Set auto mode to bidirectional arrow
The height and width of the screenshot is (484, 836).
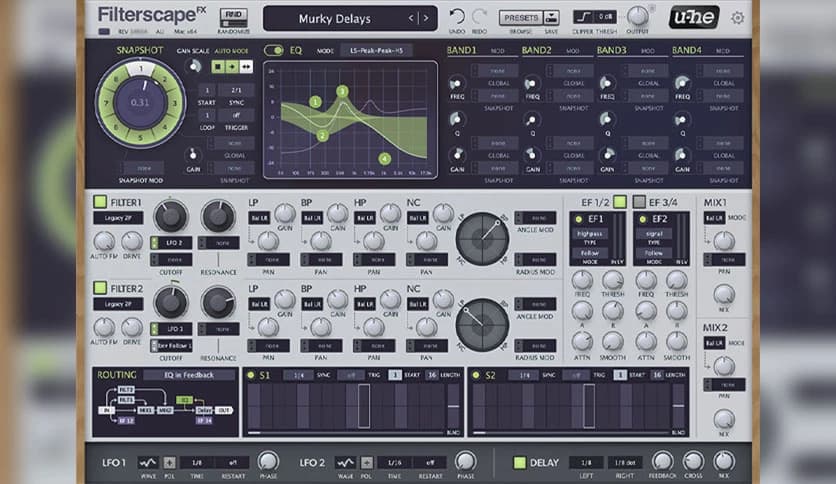point(246,67)
